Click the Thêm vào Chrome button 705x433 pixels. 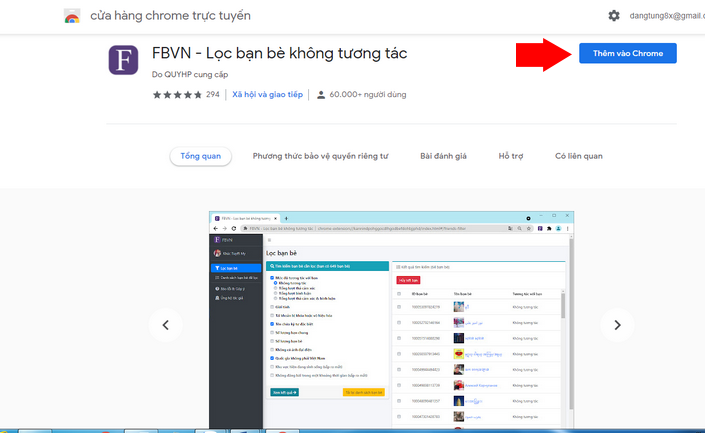tap(628, 53)
